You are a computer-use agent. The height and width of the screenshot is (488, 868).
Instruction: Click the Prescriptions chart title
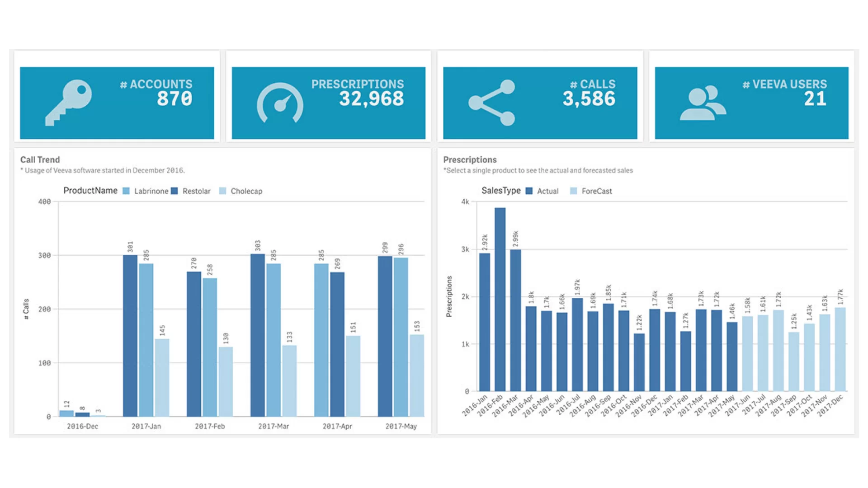click(x=470, y=160)
